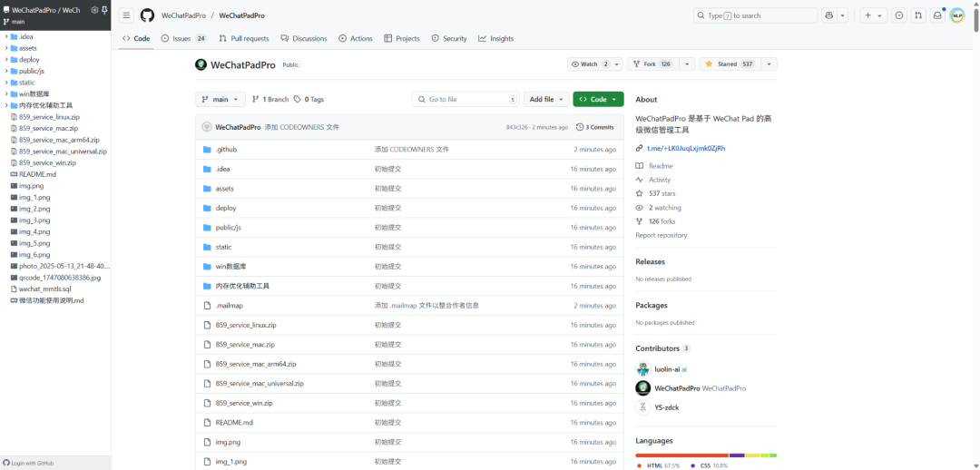This screenshot has width=980, height=470.
Task: Open 859_service_win.zip in file list
Action: (x=244, y=403)
